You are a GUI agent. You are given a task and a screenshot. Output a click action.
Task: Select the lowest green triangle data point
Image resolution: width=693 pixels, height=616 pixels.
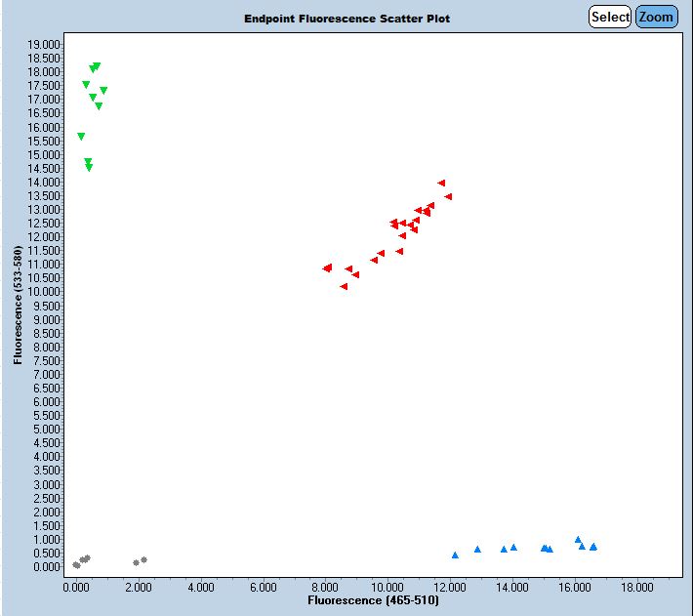[89, 168]
